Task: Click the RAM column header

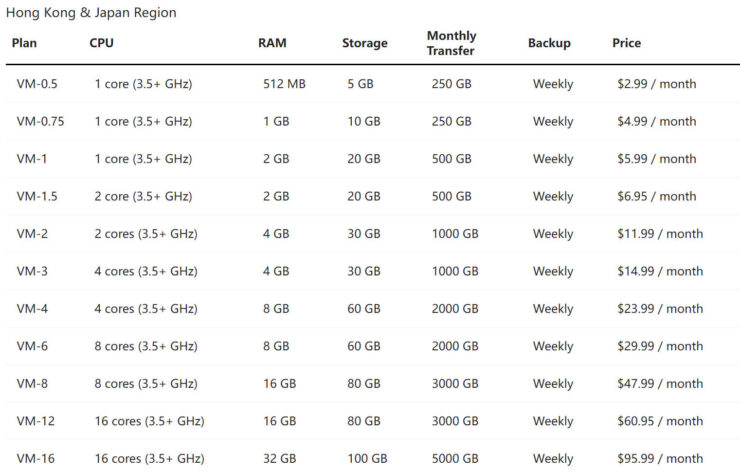Action: coord(272,43)
